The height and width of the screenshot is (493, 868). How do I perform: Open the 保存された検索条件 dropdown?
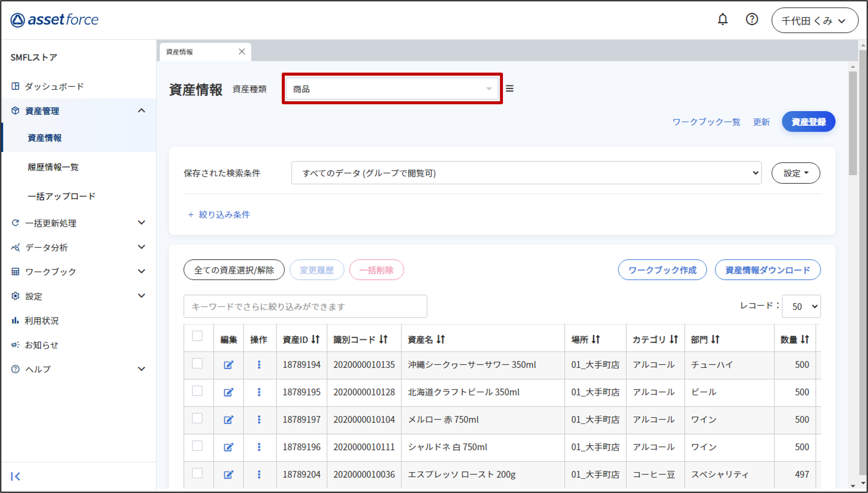pos(526,173)
